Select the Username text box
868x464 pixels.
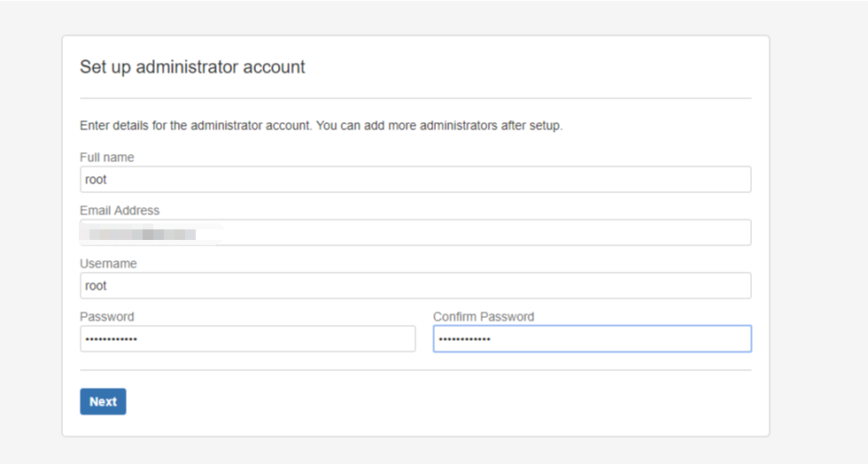(x=415, y=286)
